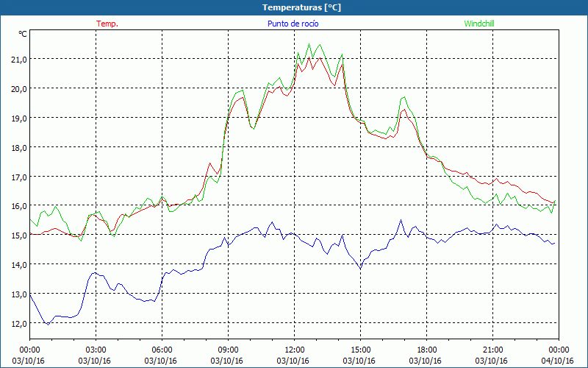Click the '03:00' time axis label
The width and height of the screenshot is (588, 368).
[x=96, y=350]
